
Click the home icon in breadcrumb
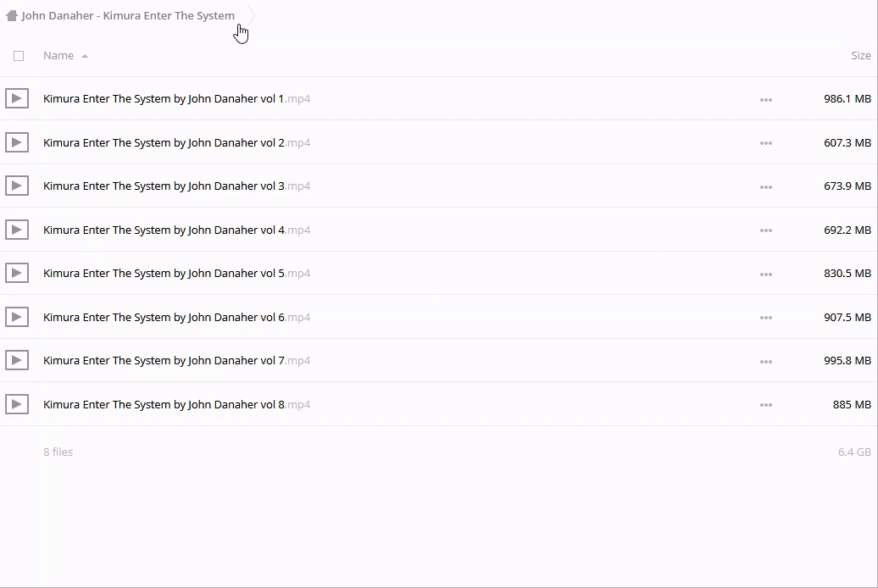pos(12,15)
